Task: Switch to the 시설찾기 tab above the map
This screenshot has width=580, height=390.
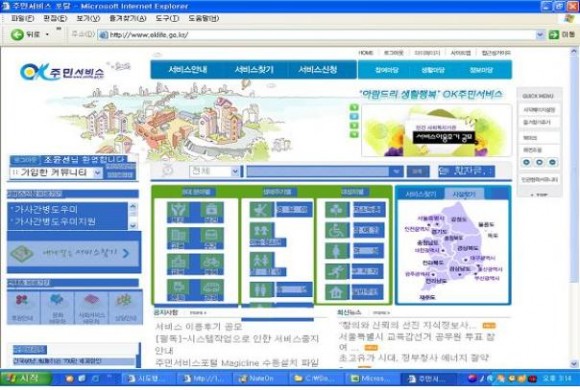Action: tap(464, 194)
